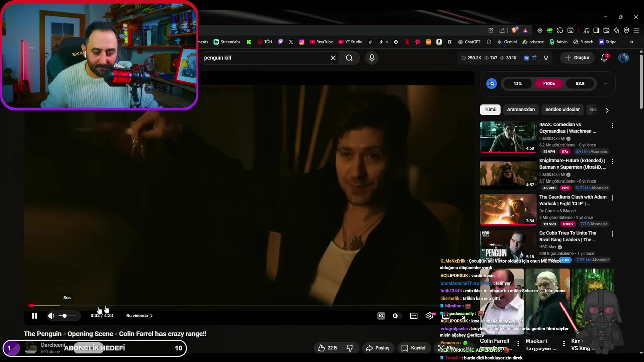Expand the IQ score panel chevron
The height and width of the screenshot is (362, 644).
[x=605, y=84]
